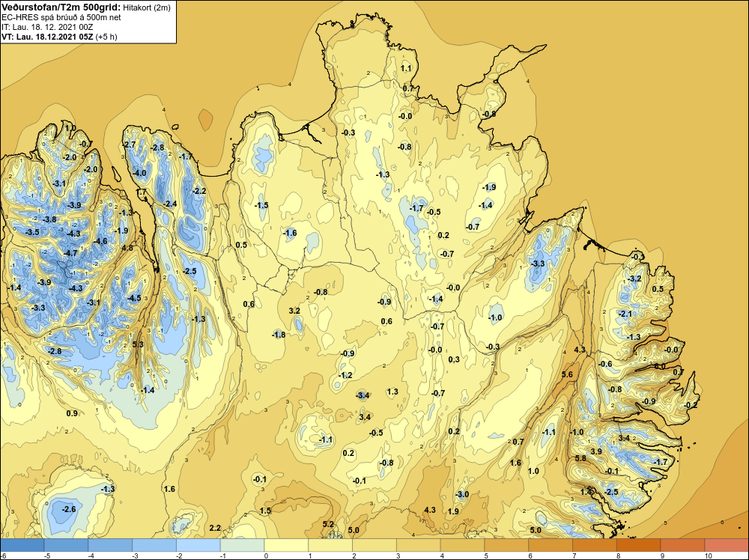Click the '-1.2' temperature value on the map
The width and height of the screenshot is (749, 560).
point(345,375)
